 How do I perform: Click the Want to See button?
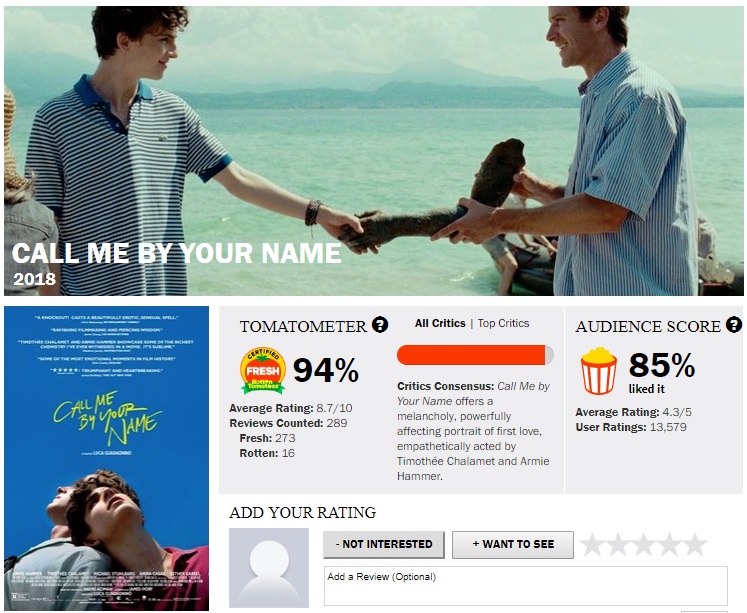tap(513, 544)
